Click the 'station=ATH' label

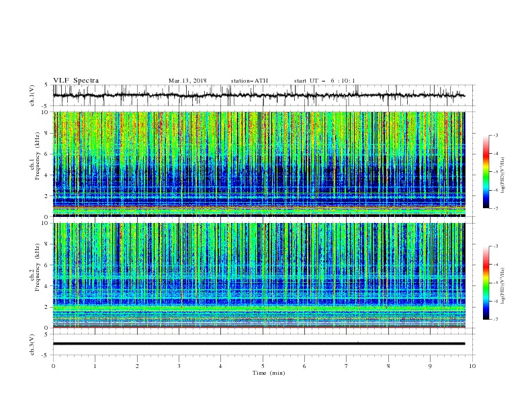249,81
